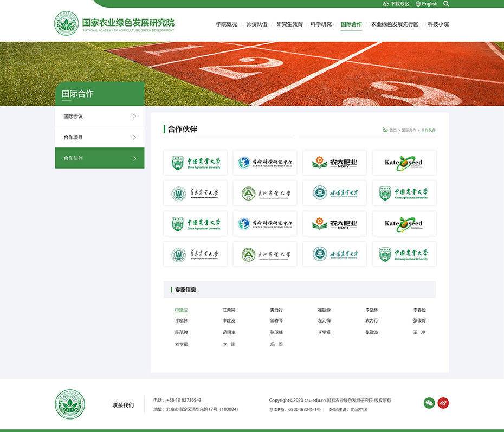Click the home leaf icon in breadcrumb
Viewport: 504px width, 432px height.
(x=385, y=130)
